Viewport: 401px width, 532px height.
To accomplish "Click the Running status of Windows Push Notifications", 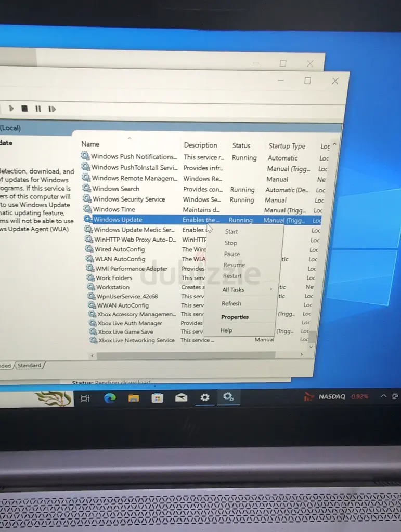I will point(244,158).
